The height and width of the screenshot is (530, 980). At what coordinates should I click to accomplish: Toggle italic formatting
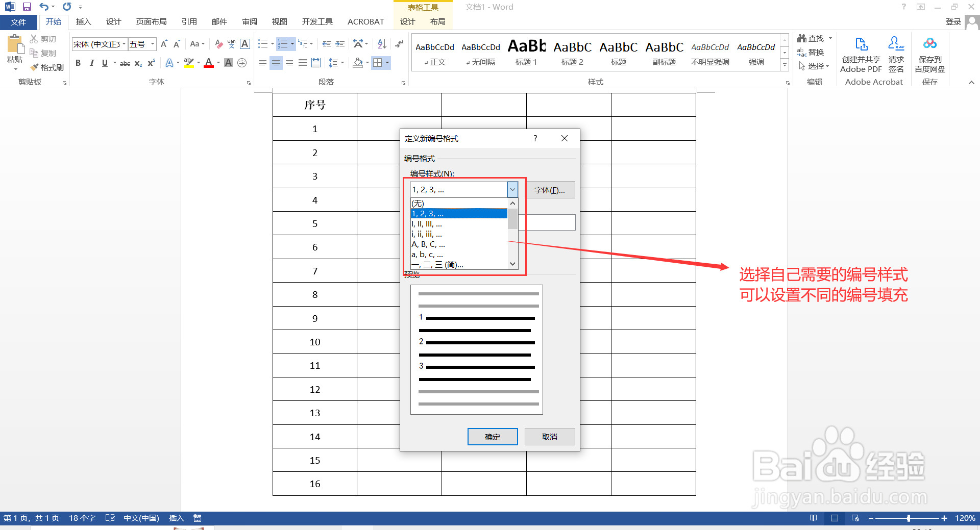point(92,63)
